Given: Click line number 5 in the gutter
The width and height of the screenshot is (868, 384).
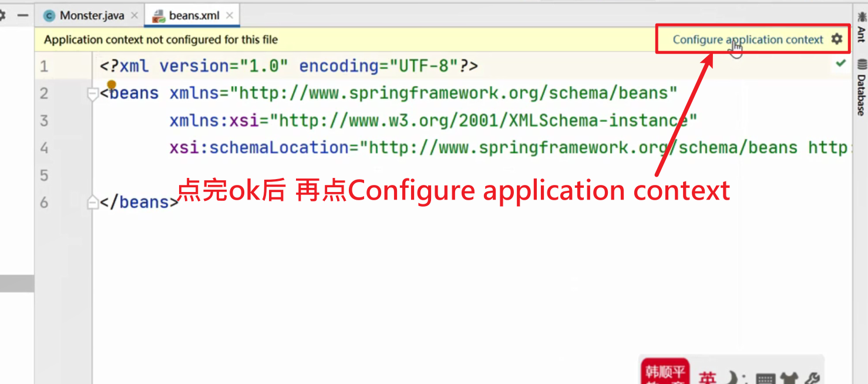Looking at the screenshot, I should pyautogui.click(x=44, y=175).
